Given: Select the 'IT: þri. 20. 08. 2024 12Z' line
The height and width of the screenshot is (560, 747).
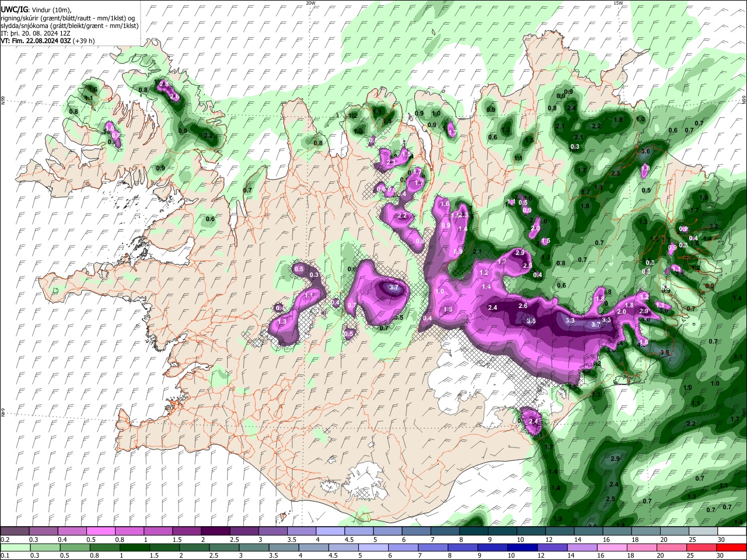Looking at the screenshot, I should (x=34, y=33).
